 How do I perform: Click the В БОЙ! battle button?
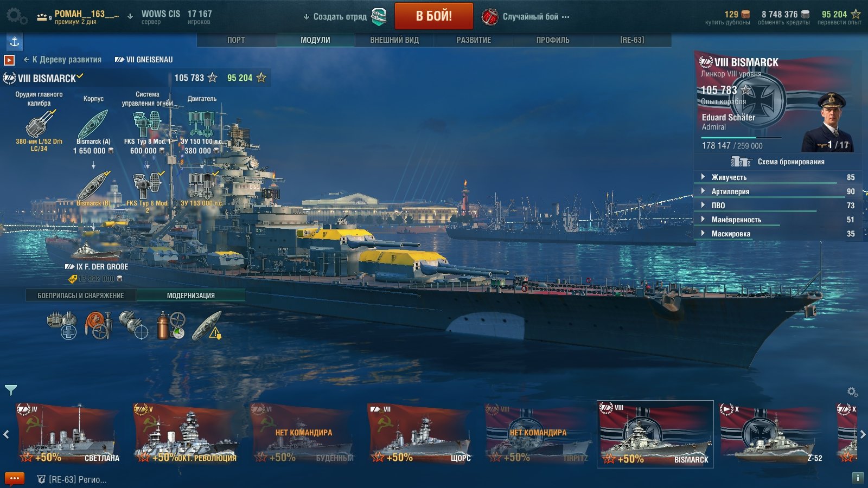pyautogui.click(x=434, y=16)
